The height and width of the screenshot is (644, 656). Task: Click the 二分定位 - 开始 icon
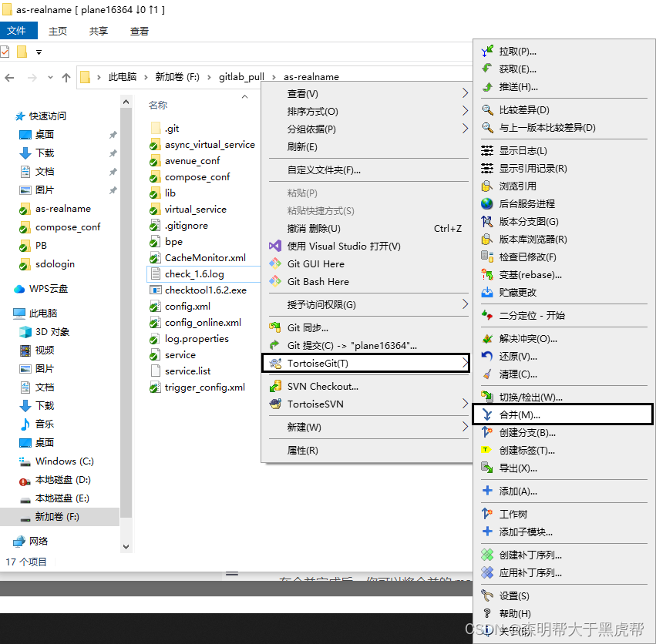click(x=487, y=315)
